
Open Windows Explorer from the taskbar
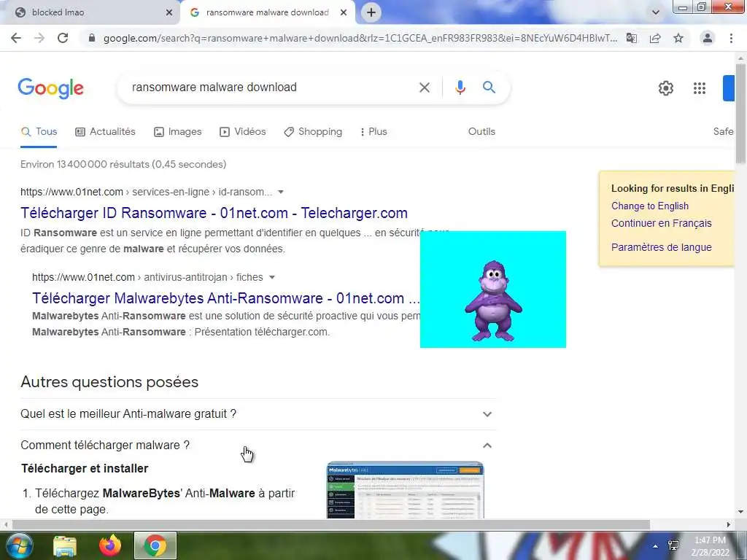tap(65, 546)
